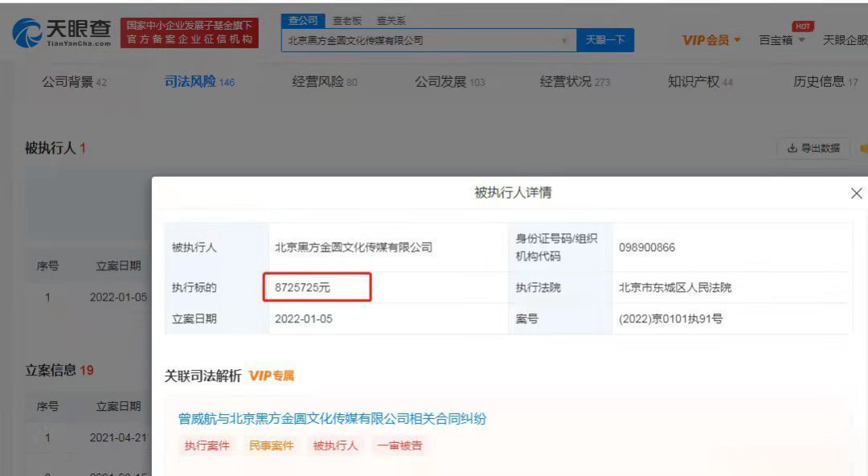Open the 经营风险 section tab

coord(325,82)
